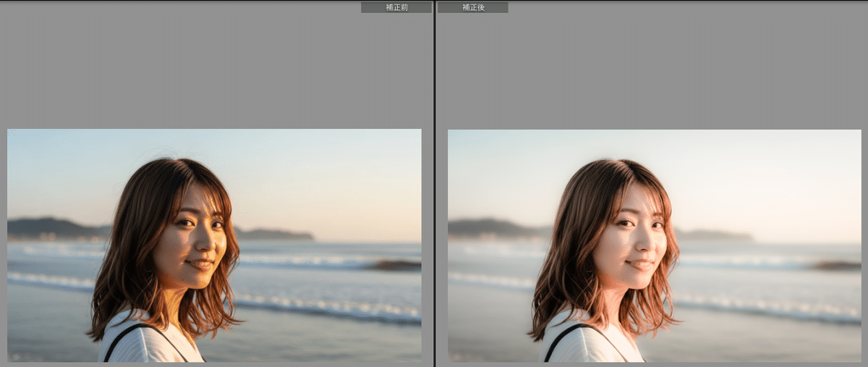Select the before (補正前) photo

click(x=214, y=245)
